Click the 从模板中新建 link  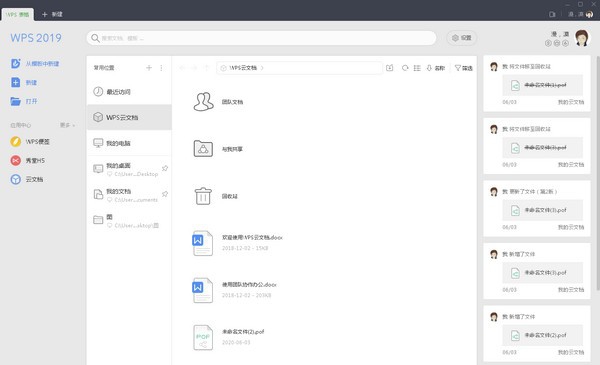42,64
